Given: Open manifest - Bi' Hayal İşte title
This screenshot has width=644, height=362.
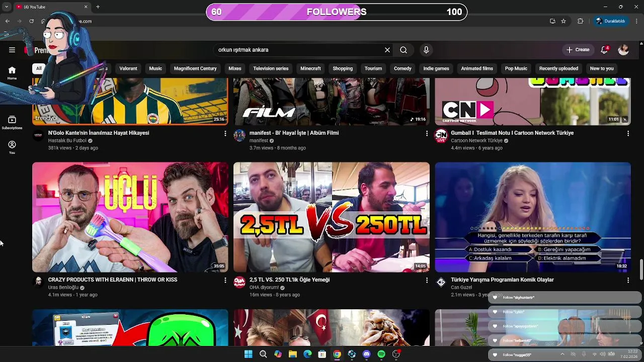Looking at the screenshot, I should click(294, 133).
